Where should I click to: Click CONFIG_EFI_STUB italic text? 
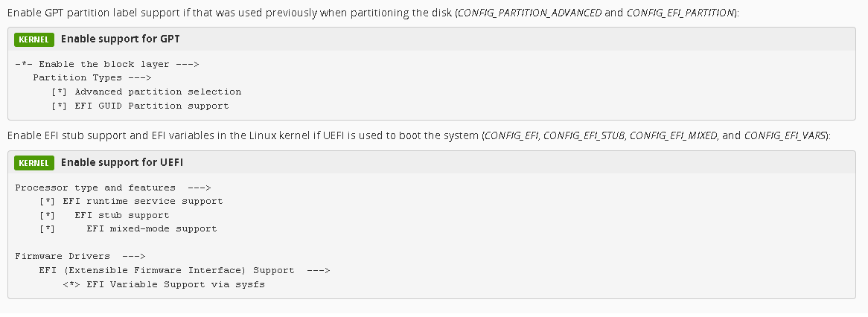point(584,135)
